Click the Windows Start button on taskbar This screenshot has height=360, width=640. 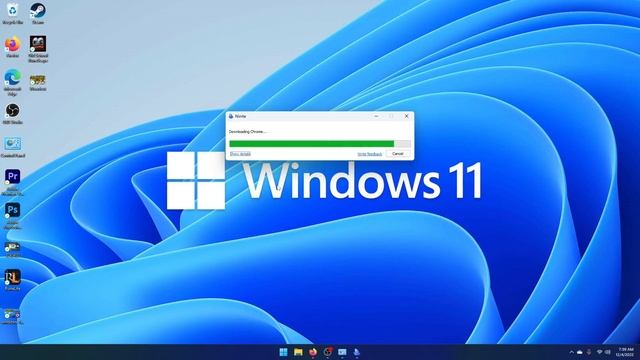283,352
